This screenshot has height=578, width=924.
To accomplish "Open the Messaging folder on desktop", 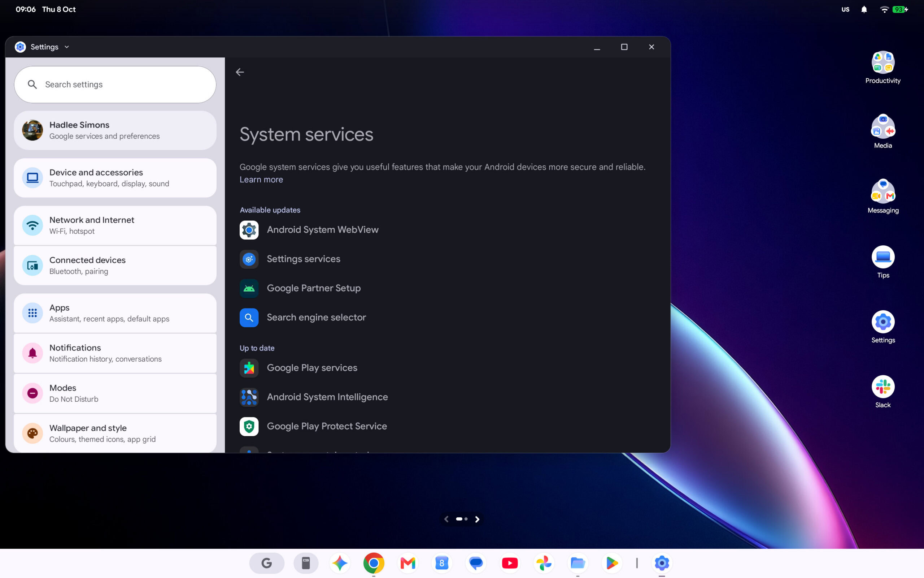I will 883,197.
